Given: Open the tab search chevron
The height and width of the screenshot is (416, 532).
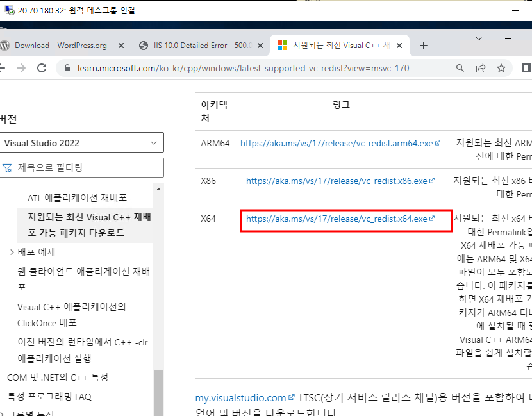Looking at the screenshot, I should pos(479,38).
